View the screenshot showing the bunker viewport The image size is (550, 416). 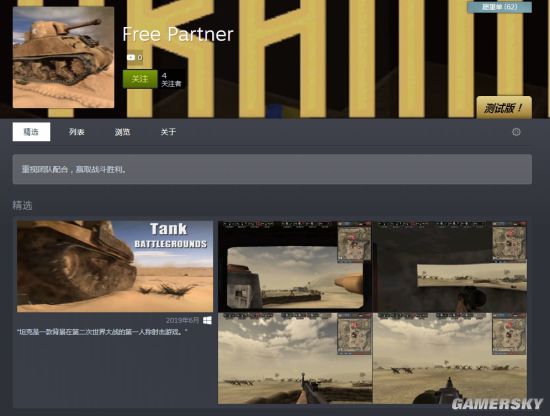click(295, 267)
